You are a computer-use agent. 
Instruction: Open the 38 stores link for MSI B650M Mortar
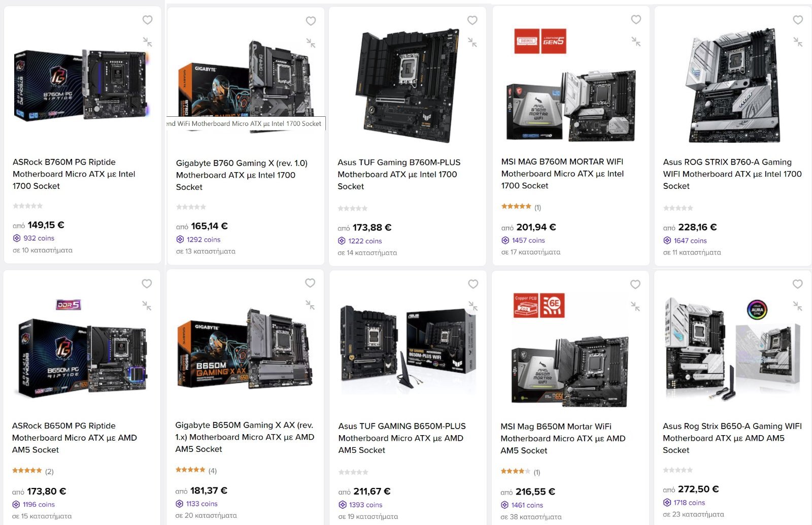tap(531, 517)
